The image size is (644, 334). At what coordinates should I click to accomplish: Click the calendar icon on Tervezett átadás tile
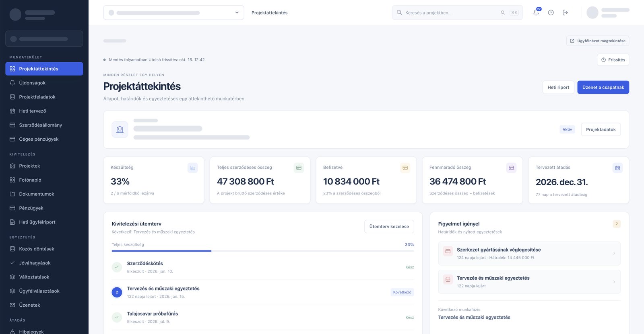click(x=618, y=168)
